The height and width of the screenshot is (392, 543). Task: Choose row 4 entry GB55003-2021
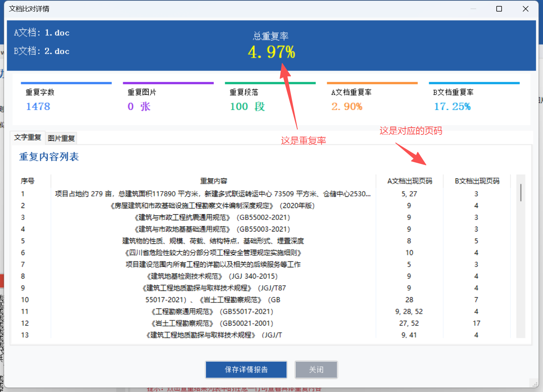pyautogui.click(x=213, y=229)
